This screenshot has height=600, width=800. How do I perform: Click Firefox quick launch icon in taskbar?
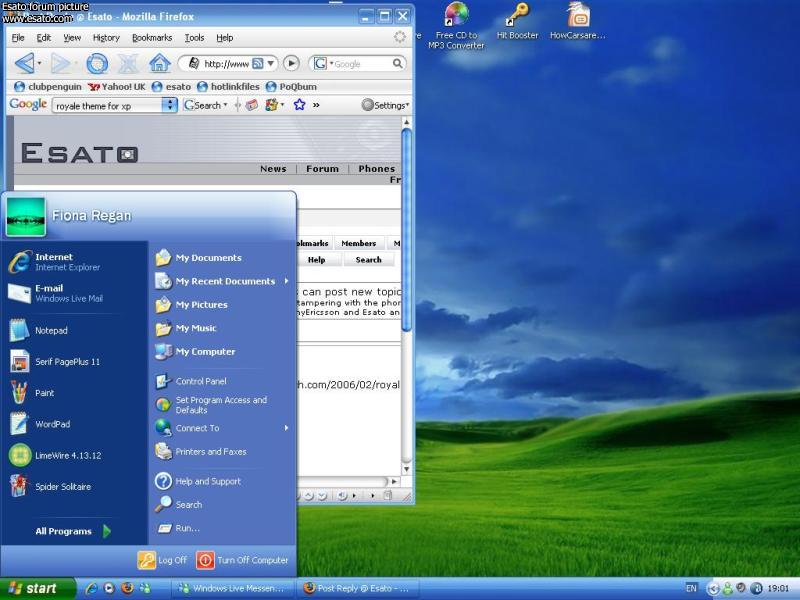[127, 588]
